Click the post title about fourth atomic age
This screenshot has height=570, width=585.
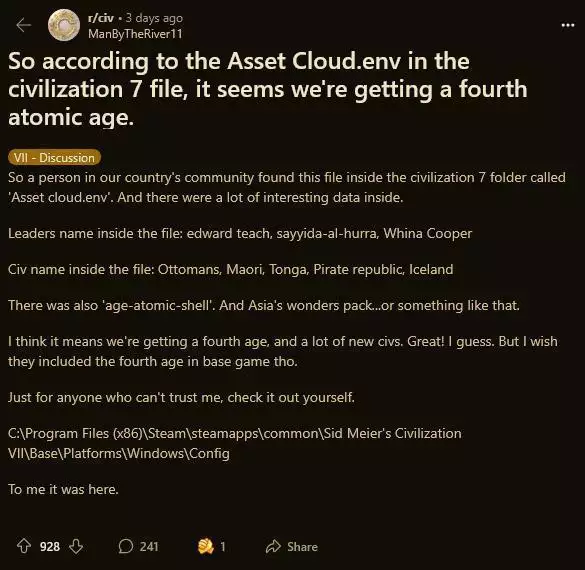click(x=268, y=89)
